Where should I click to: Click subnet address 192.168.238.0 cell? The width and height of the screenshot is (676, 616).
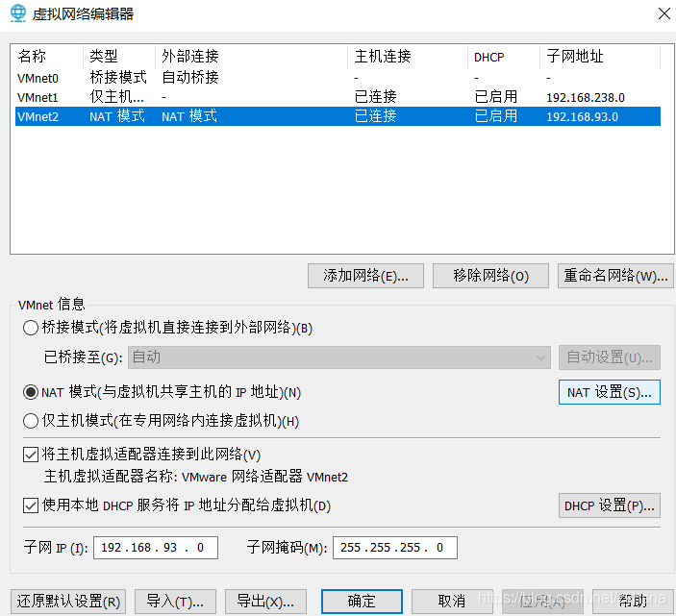pyautogui.click(x=586, y=98)
